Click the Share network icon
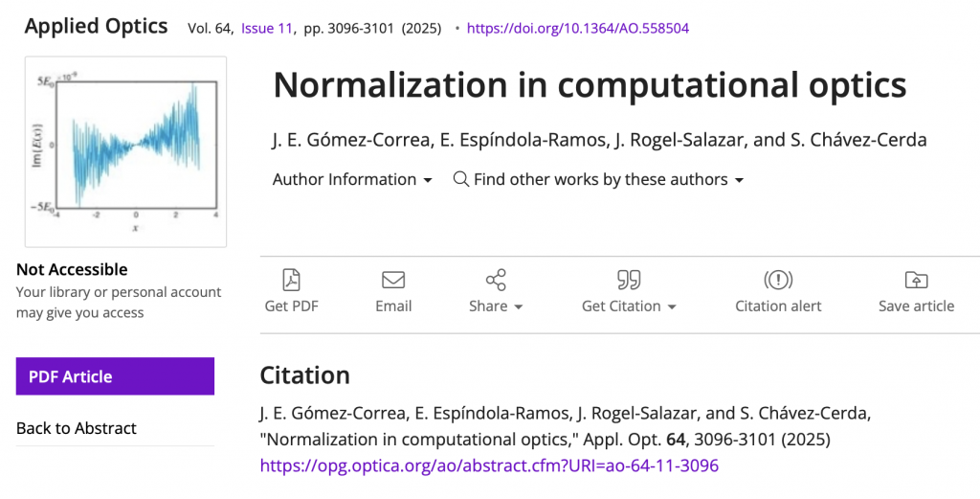 [496, 280]
